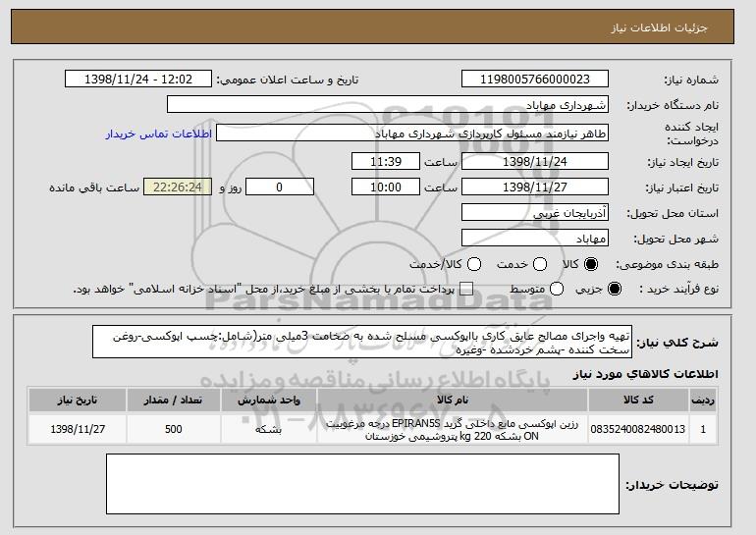
Task: Click the طبقه بندی موضوعی label
Action: [667, 264]
